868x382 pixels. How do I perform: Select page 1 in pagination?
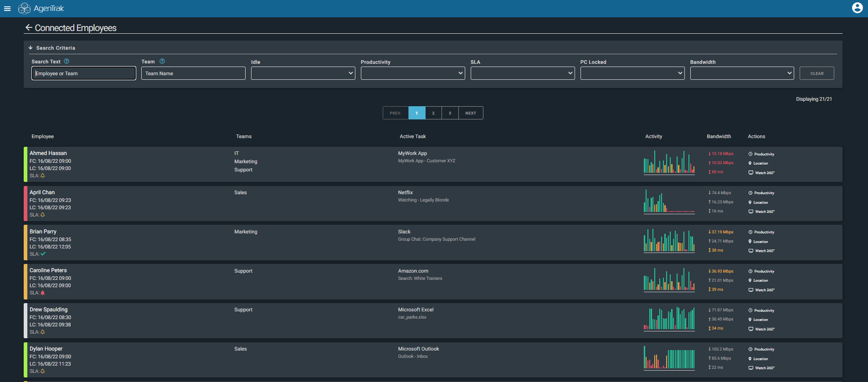(417, 113)
